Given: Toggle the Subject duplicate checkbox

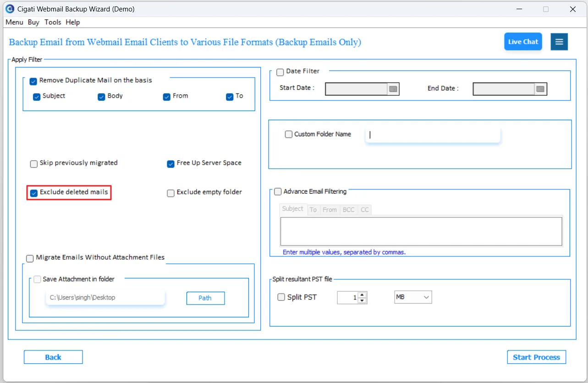Looking at the screenshot, I should coord(37,97).
